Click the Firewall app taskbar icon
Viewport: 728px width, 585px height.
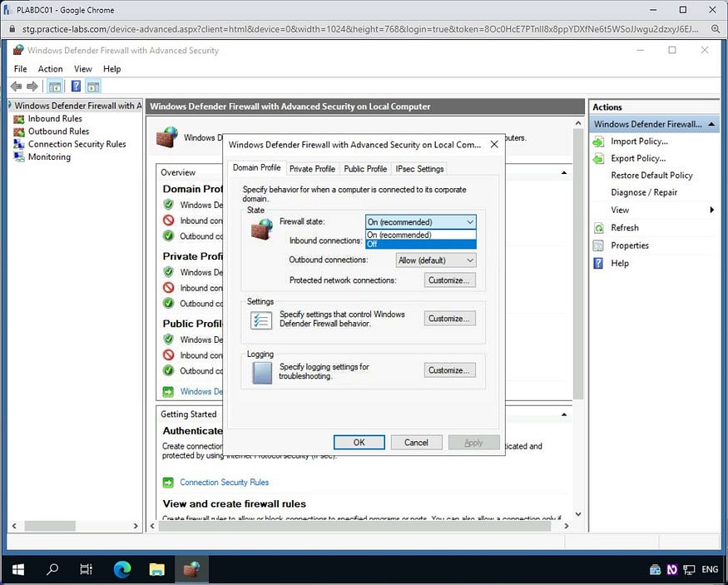click(191, 569)
